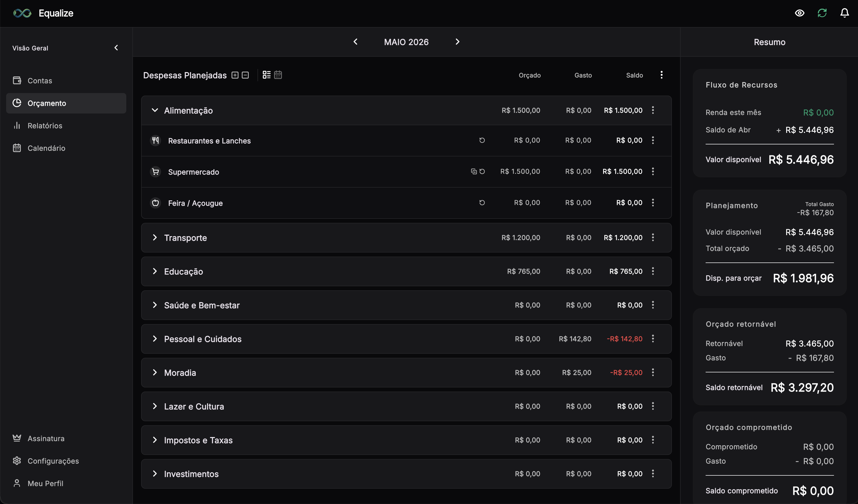Expand the Educação category

(x=155, y=271)
